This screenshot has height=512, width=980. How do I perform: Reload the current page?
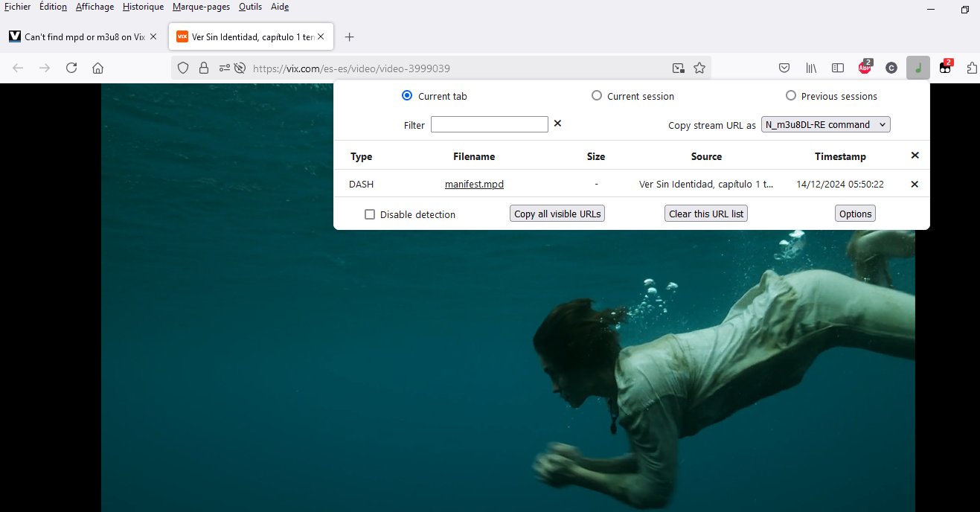coord(71,68)
